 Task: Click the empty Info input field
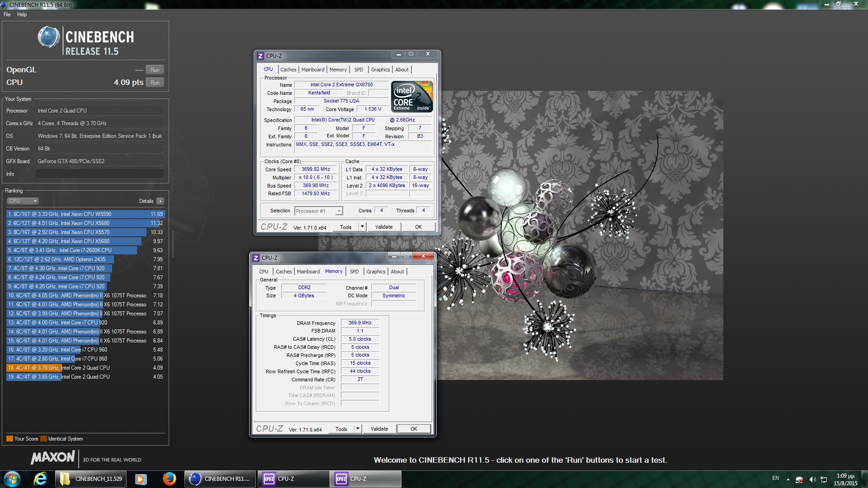pos(99,174)
